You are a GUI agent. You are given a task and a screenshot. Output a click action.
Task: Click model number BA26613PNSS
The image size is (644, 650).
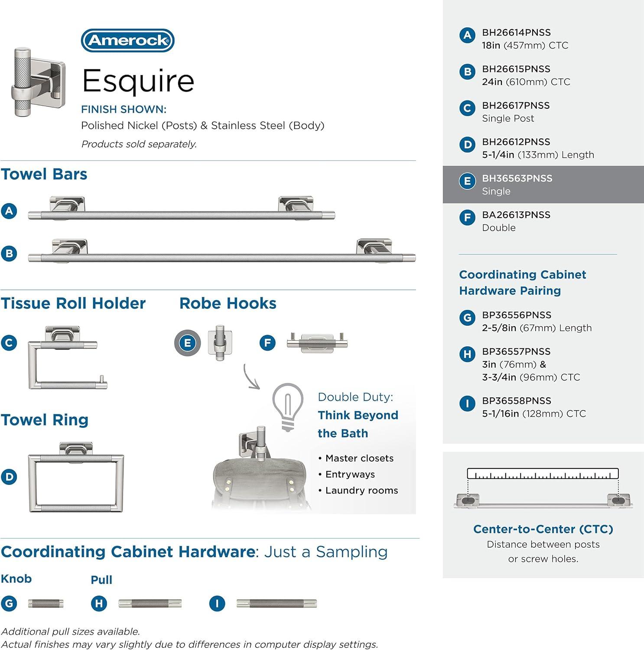[516, 214]
